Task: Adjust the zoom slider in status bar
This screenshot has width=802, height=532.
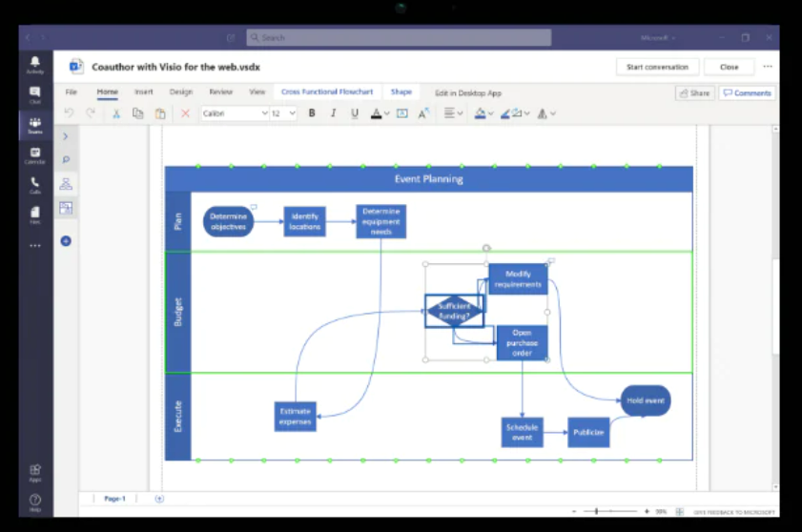Action: [x=598, y=512]
